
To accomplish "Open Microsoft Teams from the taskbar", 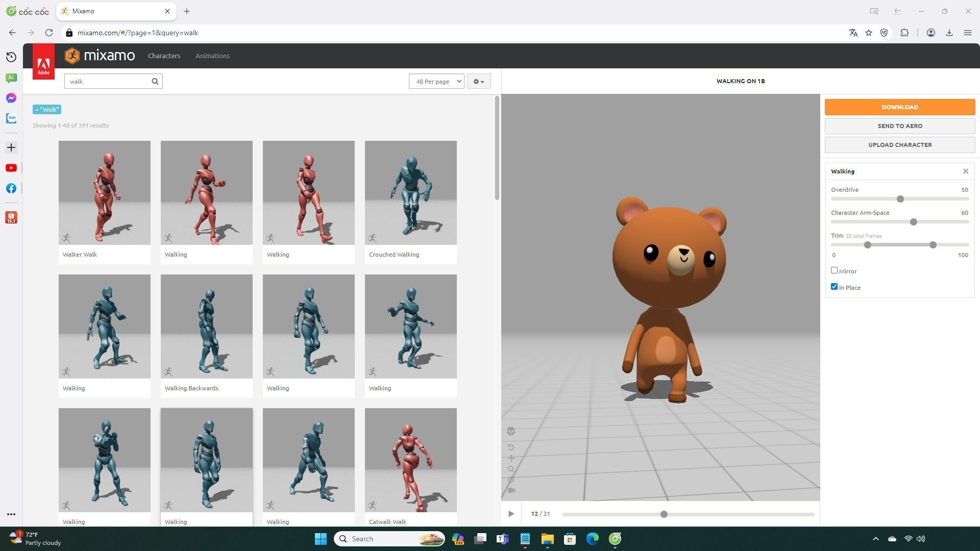I will 502,539.
